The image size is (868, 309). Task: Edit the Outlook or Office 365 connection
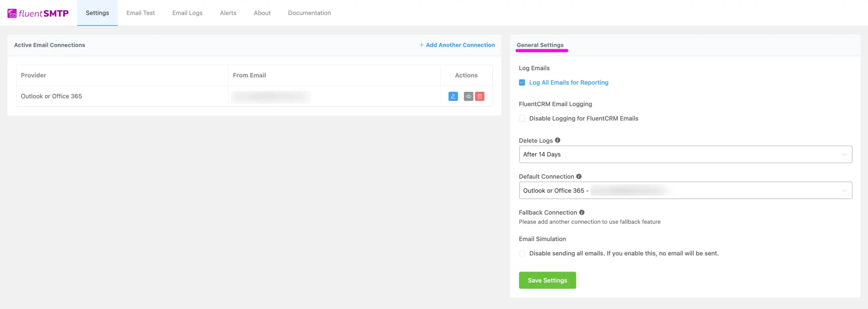point(453,96)
